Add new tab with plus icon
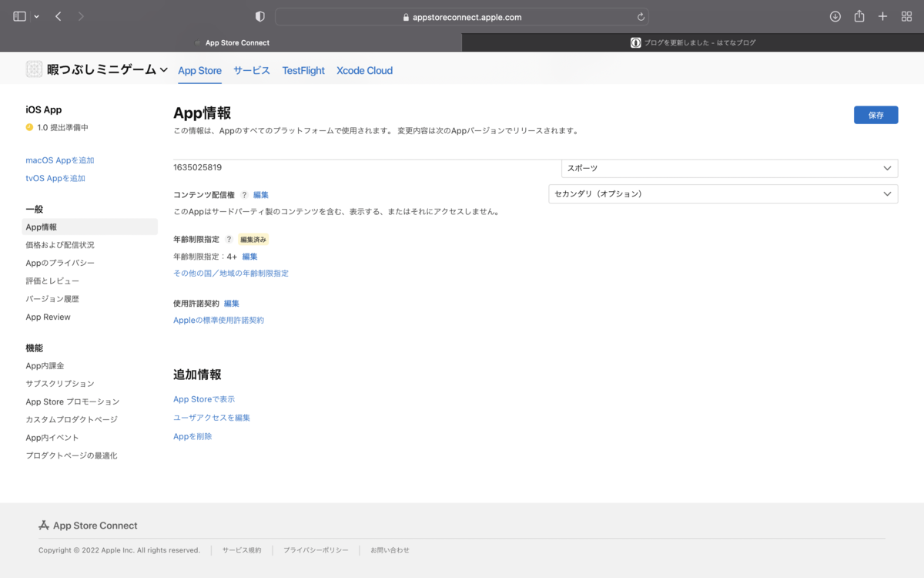Image resolution: width=924 pixels, height=578 pixels. pos(883,16)
